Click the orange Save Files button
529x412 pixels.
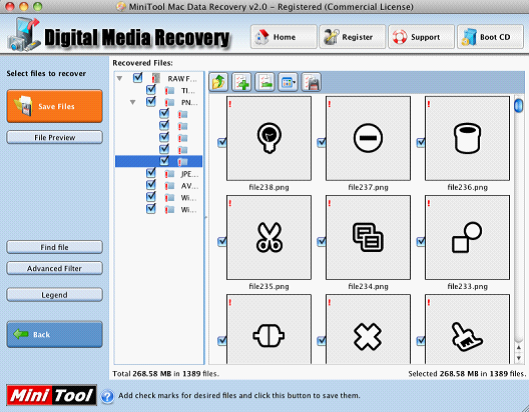(54, 106)
